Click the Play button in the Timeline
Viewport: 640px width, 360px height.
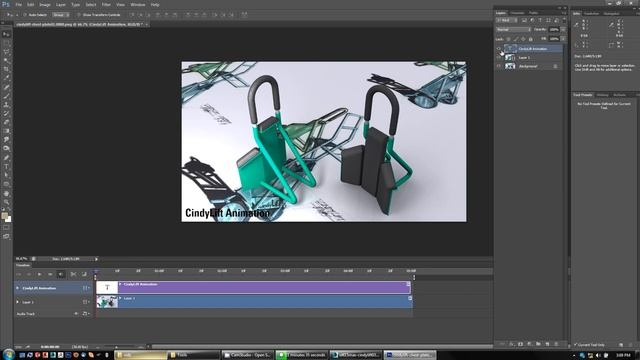click(x=39, y=274)
